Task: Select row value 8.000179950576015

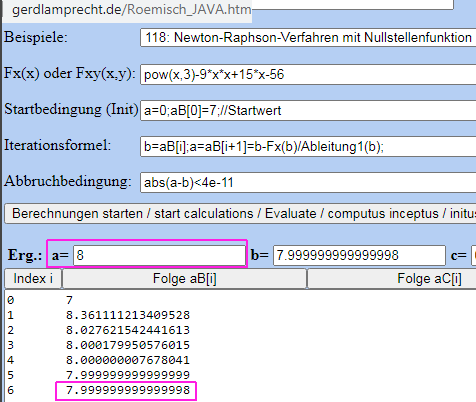Action: coord(128,345)
